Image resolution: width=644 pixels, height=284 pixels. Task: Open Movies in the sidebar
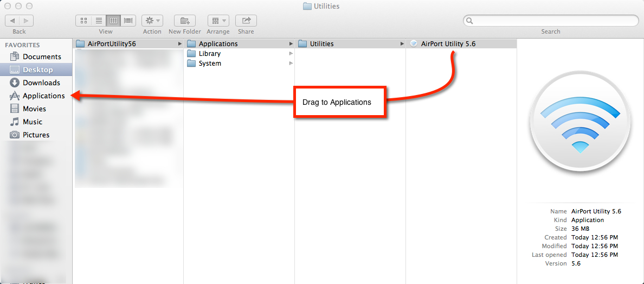click(36, 109)
